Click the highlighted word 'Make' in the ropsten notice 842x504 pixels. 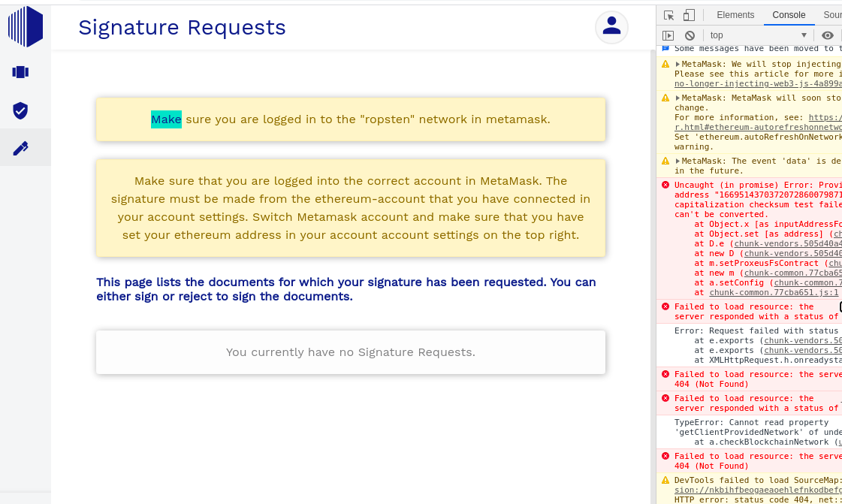(166, 119)
